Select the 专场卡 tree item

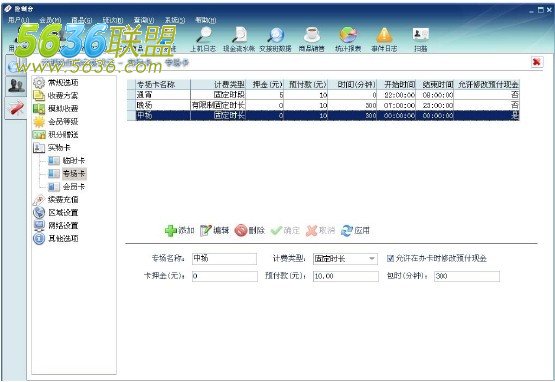click(x=74, y=173)
